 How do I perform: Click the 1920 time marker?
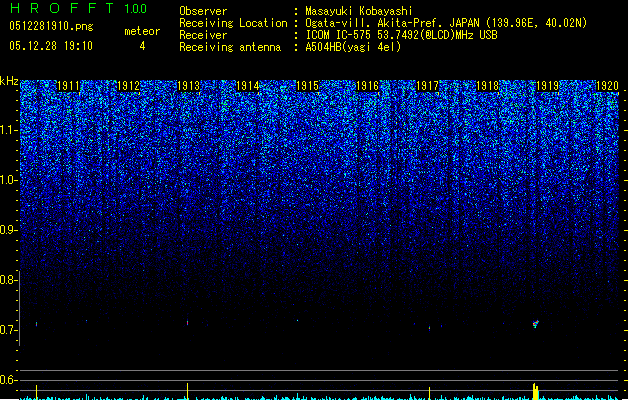pyautogui.click(x=607, y=86)
